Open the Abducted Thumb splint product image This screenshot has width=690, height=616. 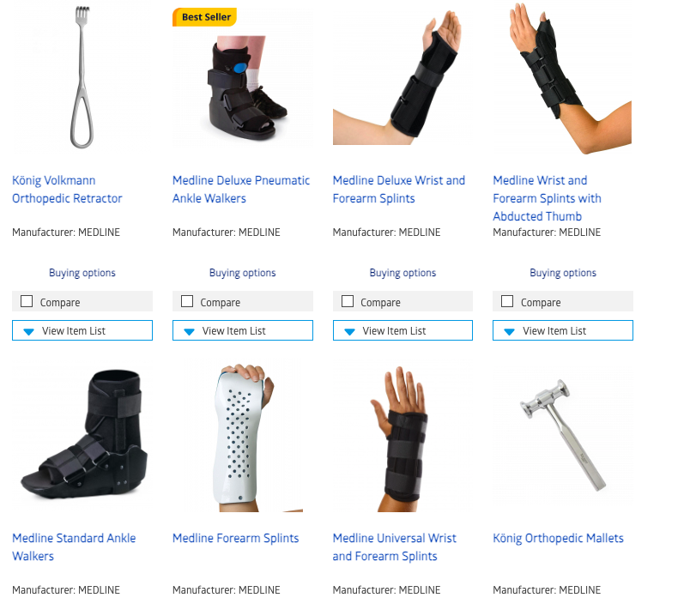click(x=563, y=78)
